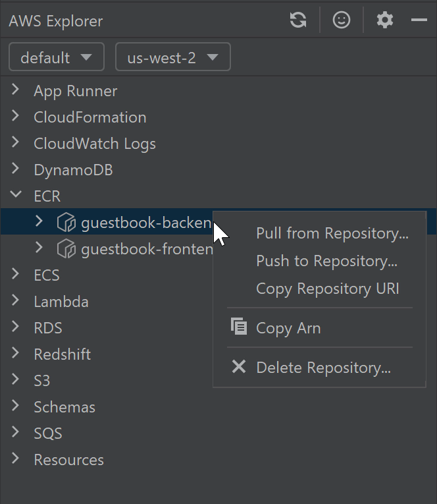Expand the App Runner node arrow
Viewport: 437px width, 504px height.
point(16,90)
